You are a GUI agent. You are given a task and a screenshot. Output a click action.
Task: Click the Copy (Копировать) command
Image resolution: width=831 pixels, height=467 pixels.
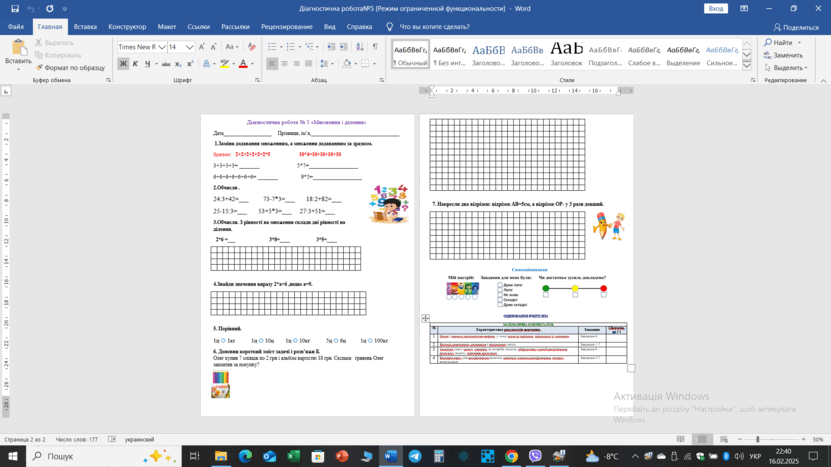(x=58, y=55)
